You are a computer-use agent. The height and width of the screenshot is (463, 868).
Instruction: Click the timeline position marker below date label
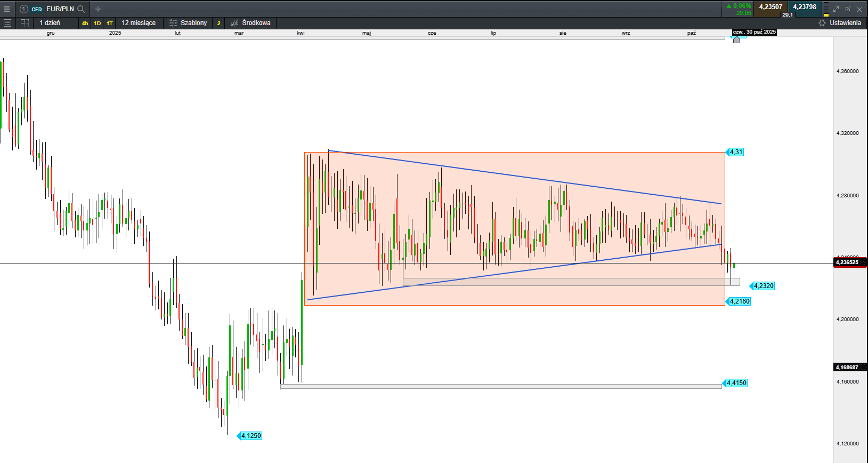coord(736,40)
